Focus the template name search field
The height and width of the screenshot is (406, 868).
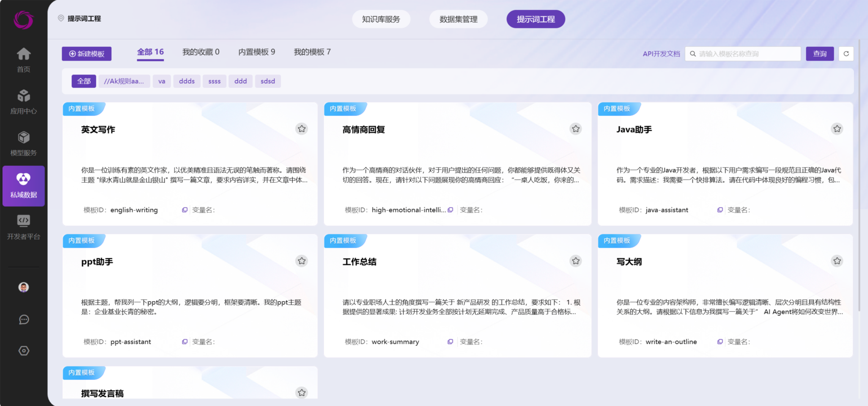(x=743, y=54)
